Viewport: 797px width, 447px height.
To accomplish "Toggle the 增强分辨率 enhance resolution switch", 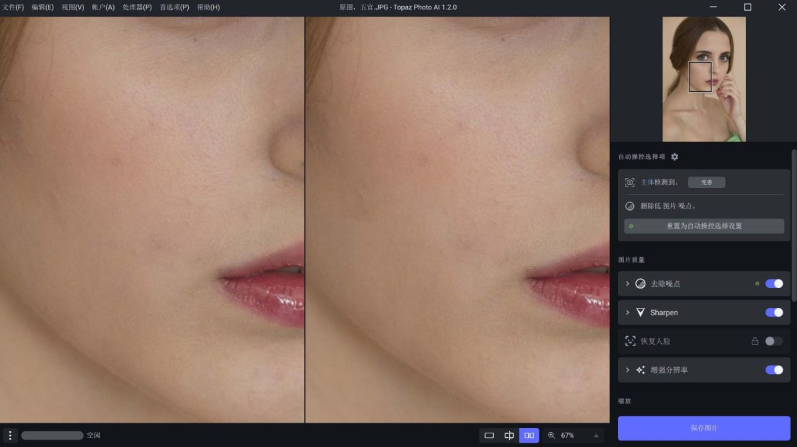I will click(774, 370).
